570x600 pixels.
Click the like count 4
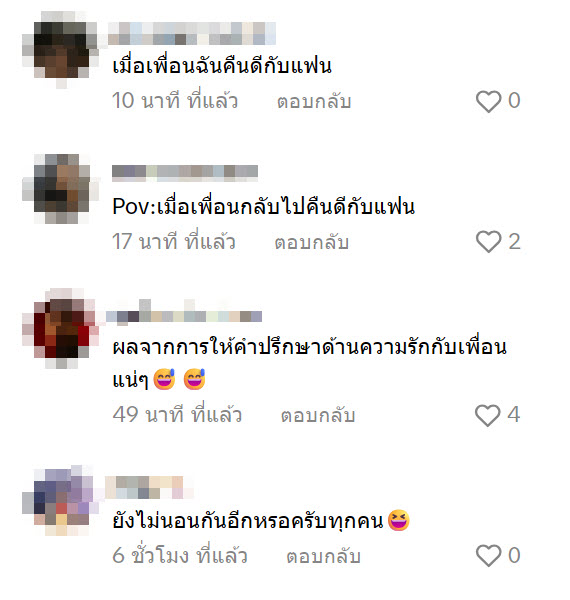point(513,414)
